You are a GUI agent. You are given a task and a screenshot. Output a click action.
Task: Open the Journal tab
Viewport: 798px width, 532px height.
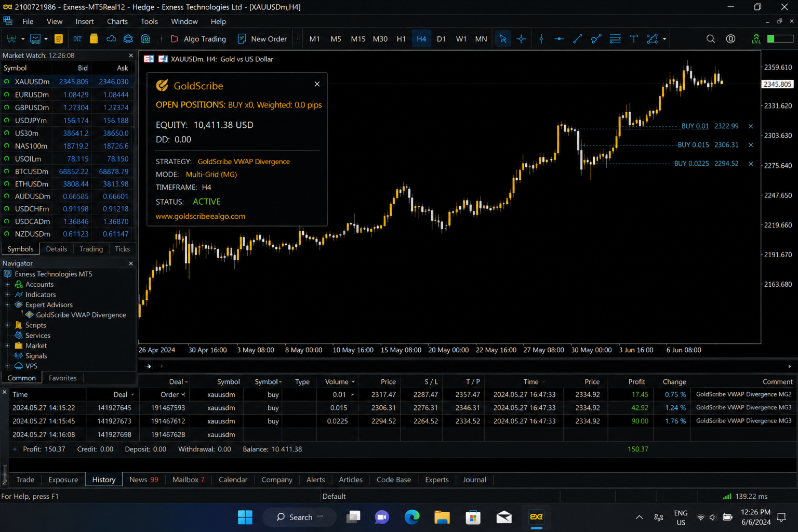click(x=474, y=480)
